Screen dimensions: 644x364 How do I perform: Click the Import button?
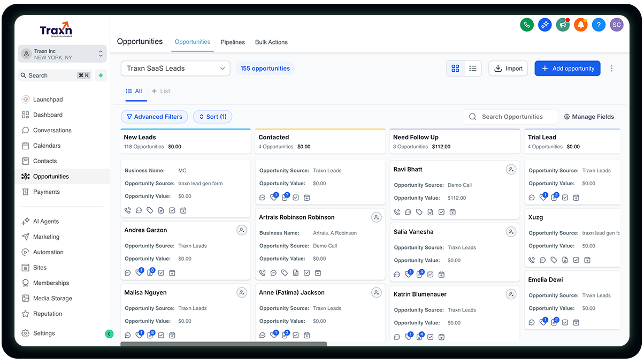(508, 69)
